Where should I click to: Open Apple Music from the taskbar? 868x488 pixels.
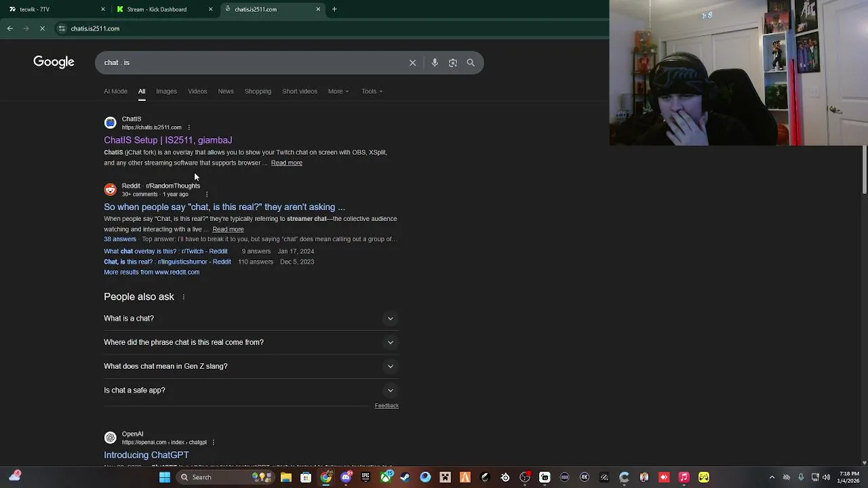tap(684, 477)
